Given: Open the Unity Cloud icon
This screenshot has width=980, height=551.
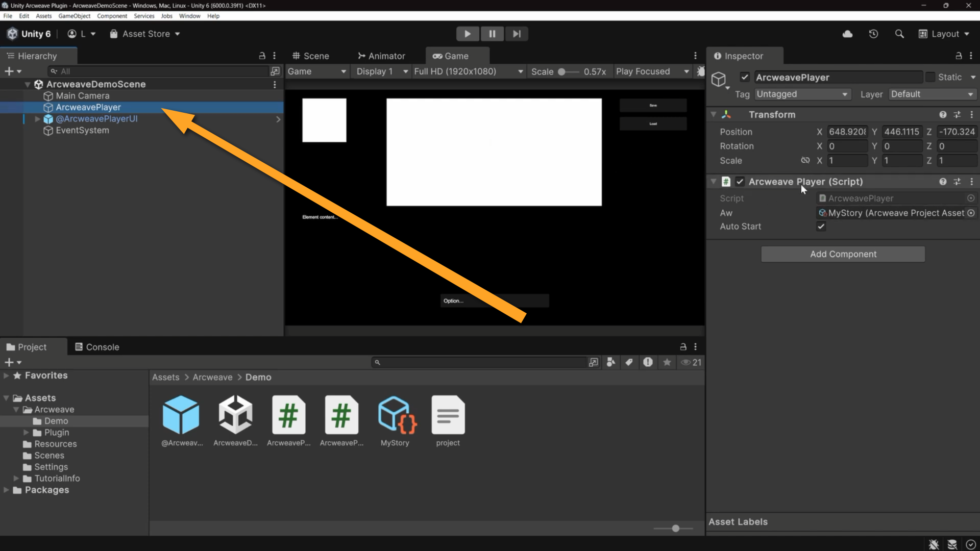Looking at the screenshot, I should [847, 34].
